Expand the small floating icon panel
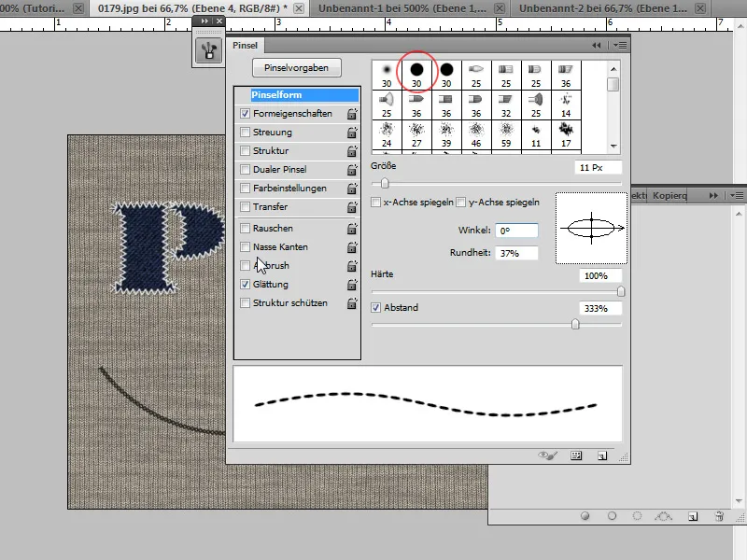 [204, 21]
